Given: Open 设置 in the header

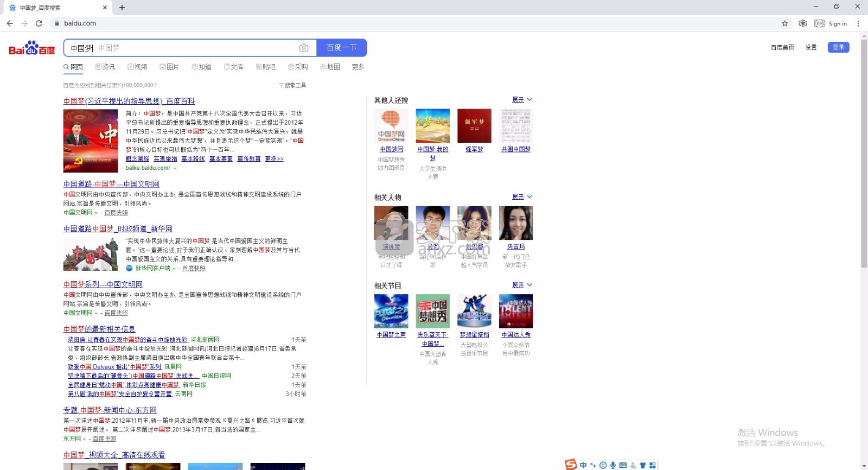Looking at the screenshot, I should point(811,47).
